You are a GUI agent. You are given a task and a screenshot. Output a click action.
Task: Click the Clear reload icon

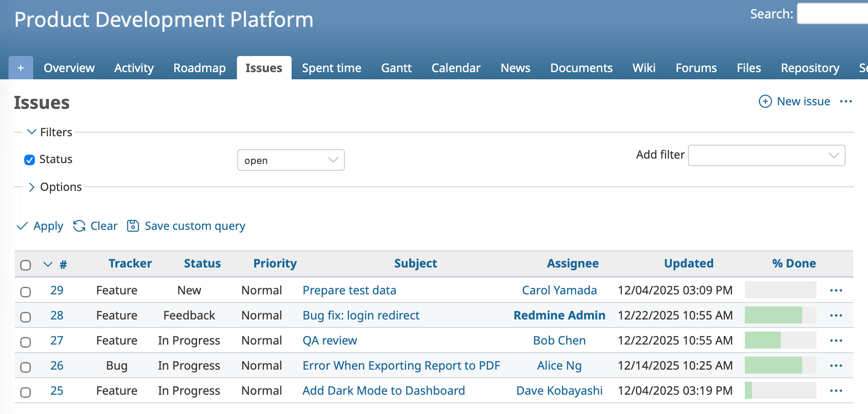[x=79, y=226]
